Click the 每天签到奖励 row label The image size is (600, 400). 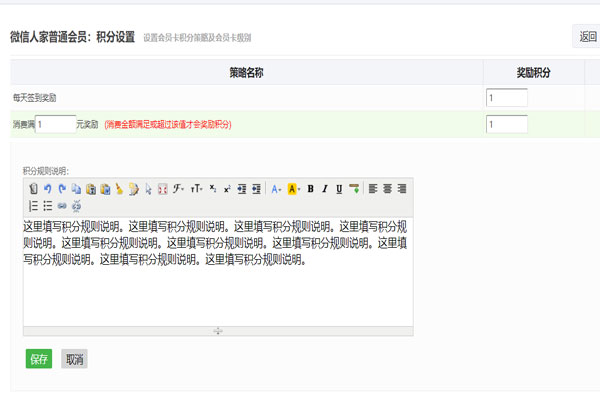(34, 98)
